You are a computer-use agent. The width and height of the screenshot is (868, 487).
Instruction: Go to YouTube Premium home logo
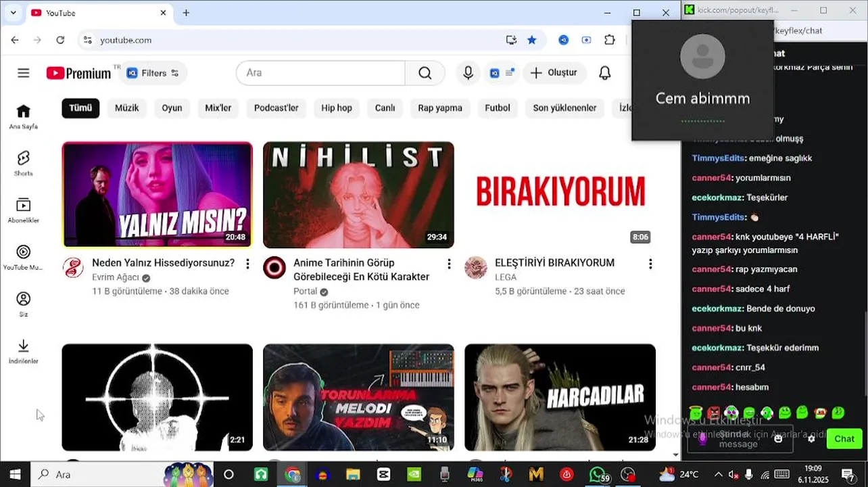pyautogui.click(x=78, y=73)
